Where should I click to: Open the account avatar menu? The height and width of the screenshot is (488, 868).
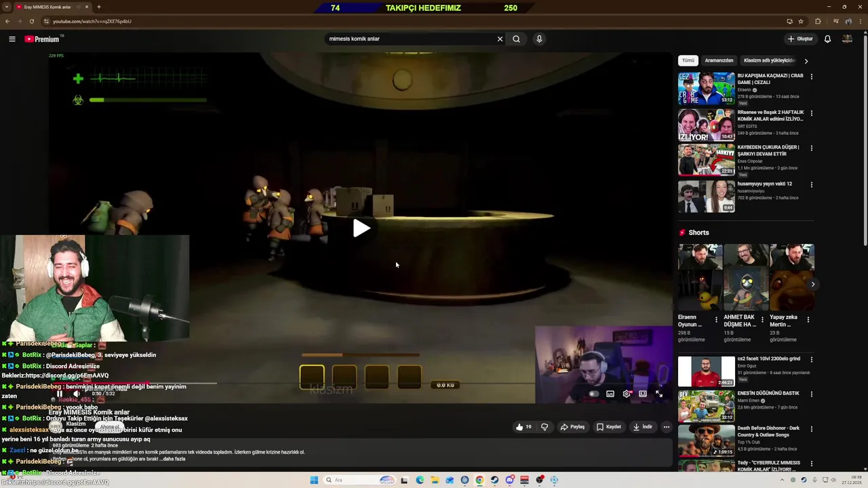click(847, 39)
